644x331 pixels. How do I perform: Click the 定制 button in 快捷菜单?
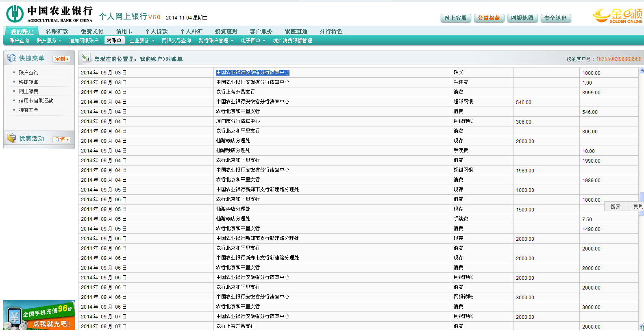point(61,59)
